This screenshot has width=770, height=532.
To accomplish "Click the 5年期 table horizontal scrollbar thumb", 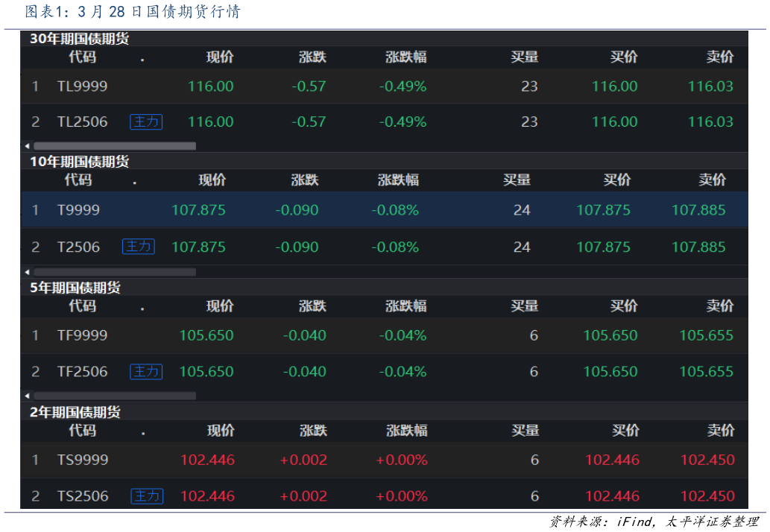I will (x=114, y=396).
